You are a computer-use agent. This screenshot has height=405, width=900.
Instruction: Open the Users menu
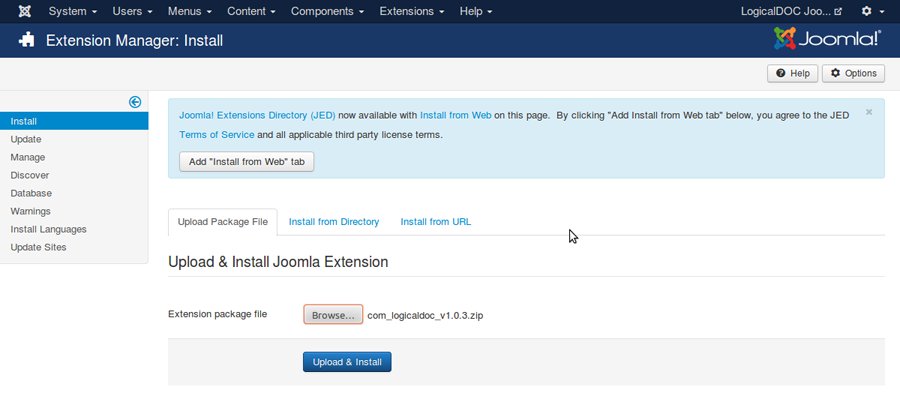click(133, 11)
